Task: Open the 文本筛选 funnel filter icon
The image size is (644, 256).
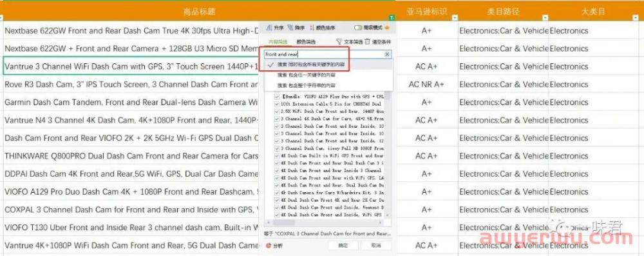Action: click(339, 41)
